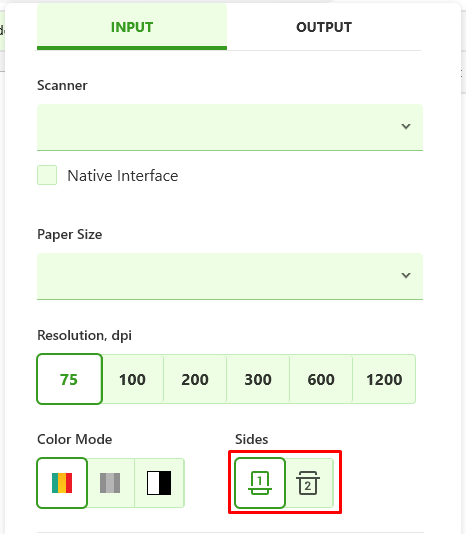Image resolution: width=466 pixels, height=534 pixels.
Task: Switch to the INPUT tab
Action: pyautogui.click(x=132, y=27)
